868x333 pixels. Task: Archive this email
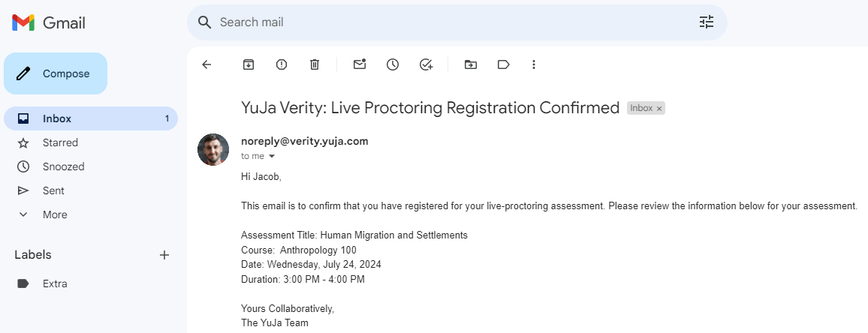tap(249, 64)
